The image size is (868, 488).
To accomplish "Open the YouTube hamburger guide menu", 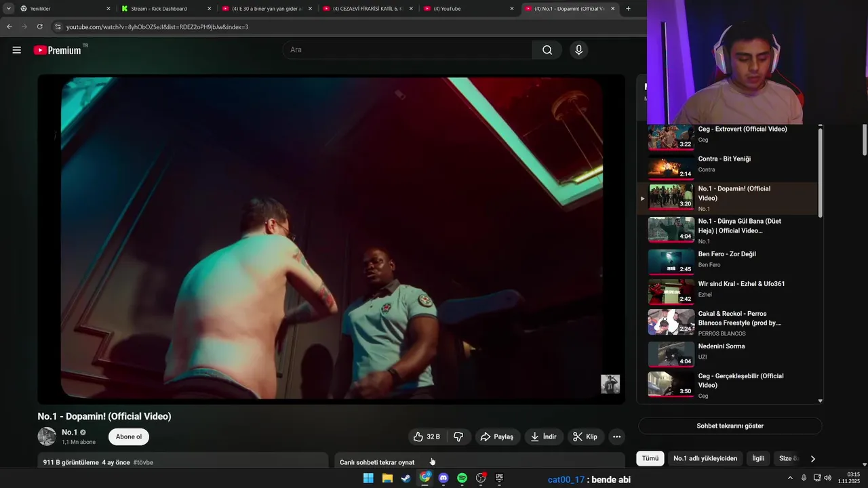I will 17,50.
